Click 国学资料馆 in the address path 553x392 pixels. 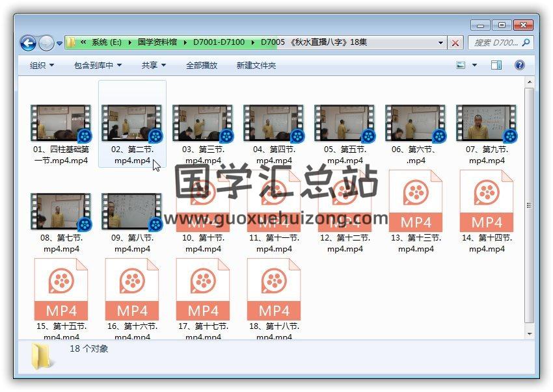pyautogui.click(x=157, y=42)
